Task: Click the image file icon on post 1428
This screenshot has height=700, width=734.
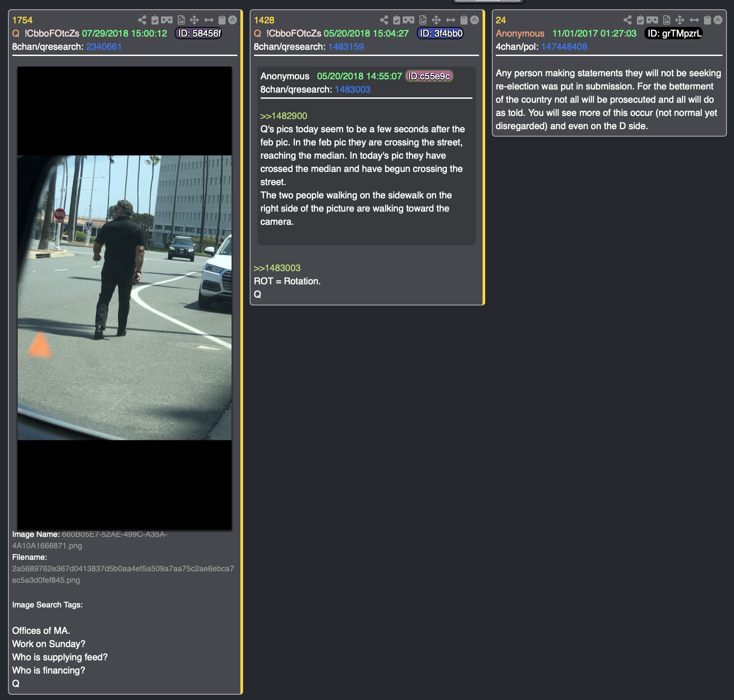Action: [423, 20]
